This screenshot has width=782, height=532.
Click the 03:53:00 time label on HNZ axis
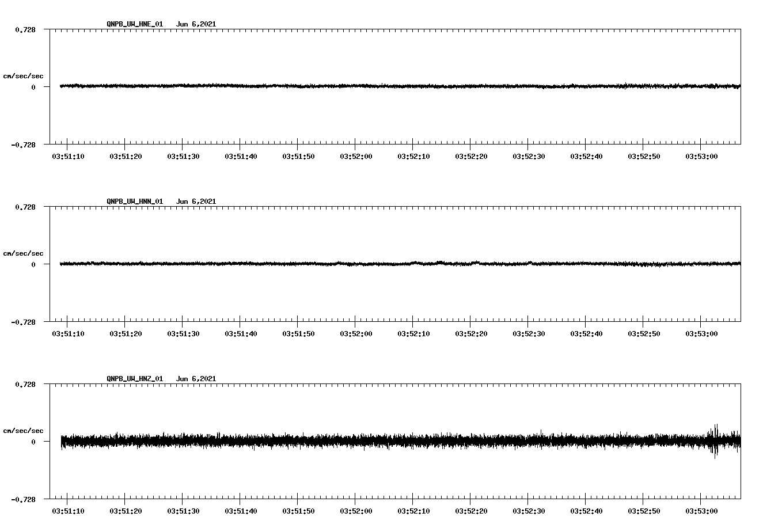(701, 511)
